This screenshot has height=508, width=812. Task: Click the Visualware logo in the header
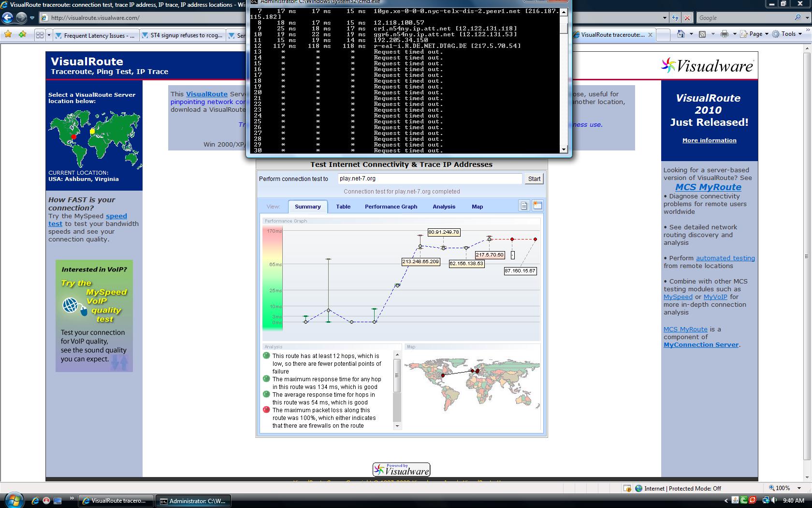(x=707, y=65)
